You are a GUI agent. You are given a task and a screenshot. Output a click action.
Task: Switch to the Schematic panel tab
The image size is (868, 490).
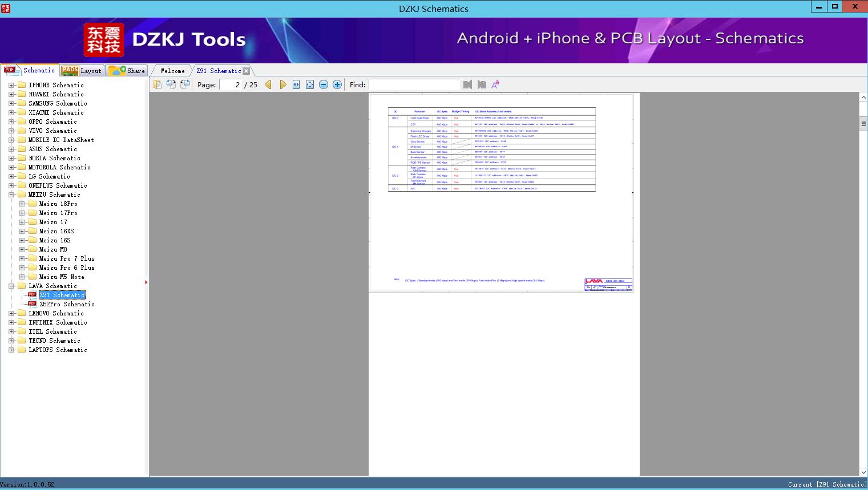click(x=30, y=70)
